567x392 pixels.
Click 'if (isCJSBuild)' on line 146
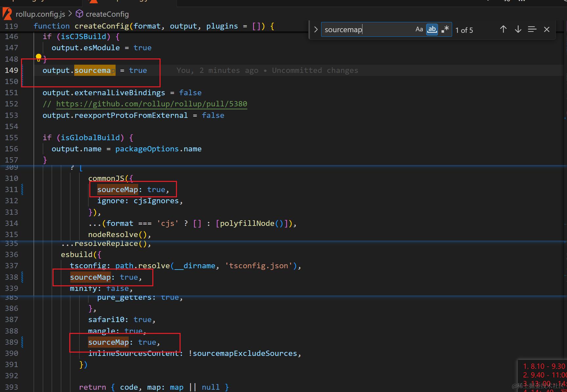77,36
